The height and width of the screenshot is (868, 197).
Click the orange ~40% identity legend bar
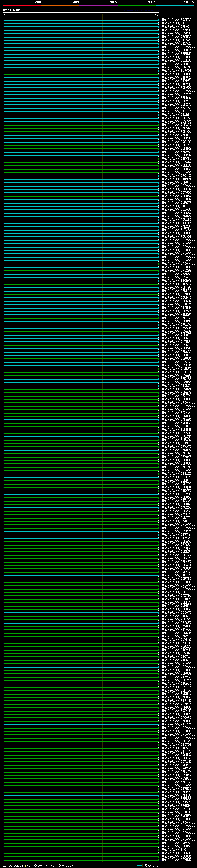click(60, 6)
